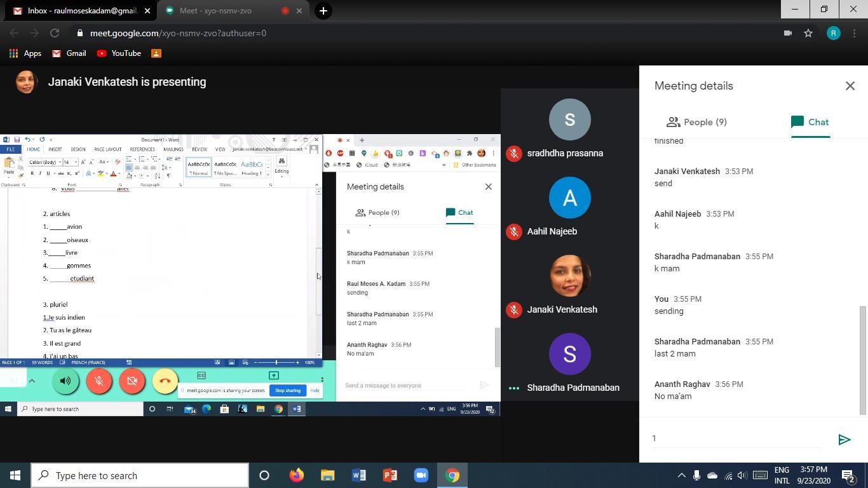The height and width of the screenshot is (488, 868).
Task: Open Zoom from the Windows taskbar
Action: 421,475
